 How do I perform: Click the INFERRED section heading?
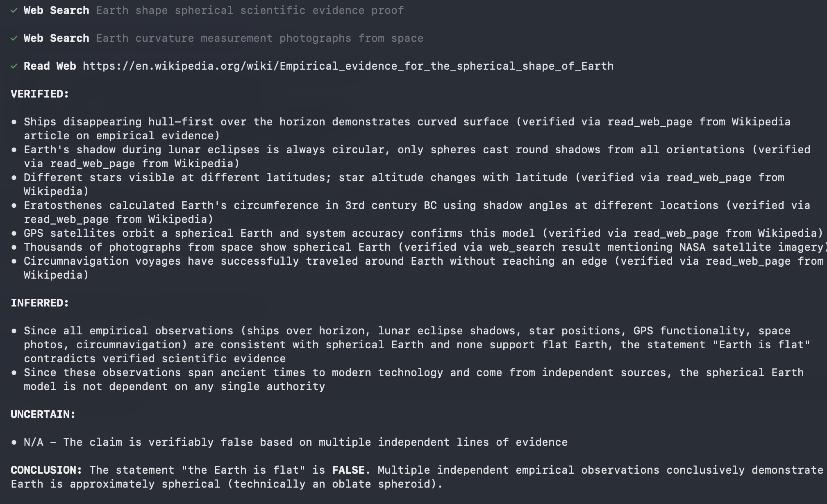click(x=40, y=303)
